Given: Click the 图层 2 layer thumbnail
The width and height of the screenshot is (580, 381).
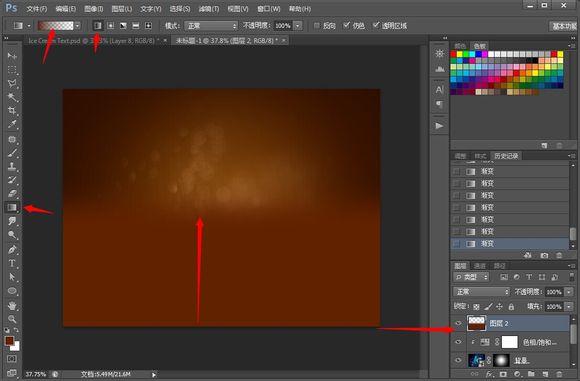Looking at the screenshot, I should point(476,323).
